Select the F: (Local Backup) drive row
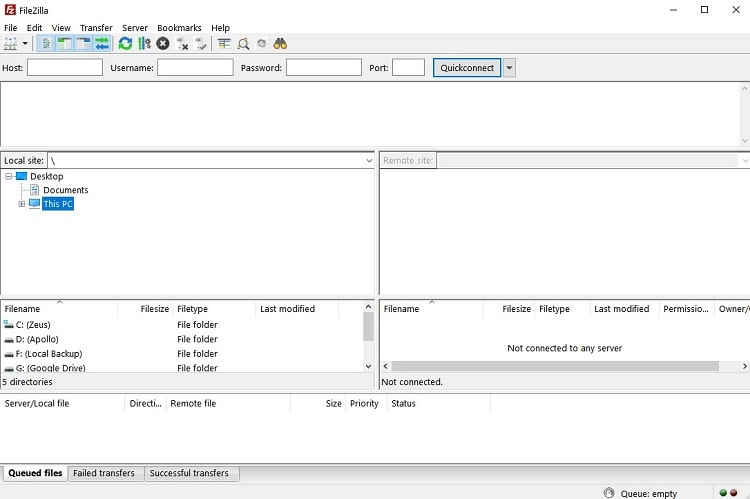The width and height of the screenshot is (750, 499). click(x=182, y=354)
